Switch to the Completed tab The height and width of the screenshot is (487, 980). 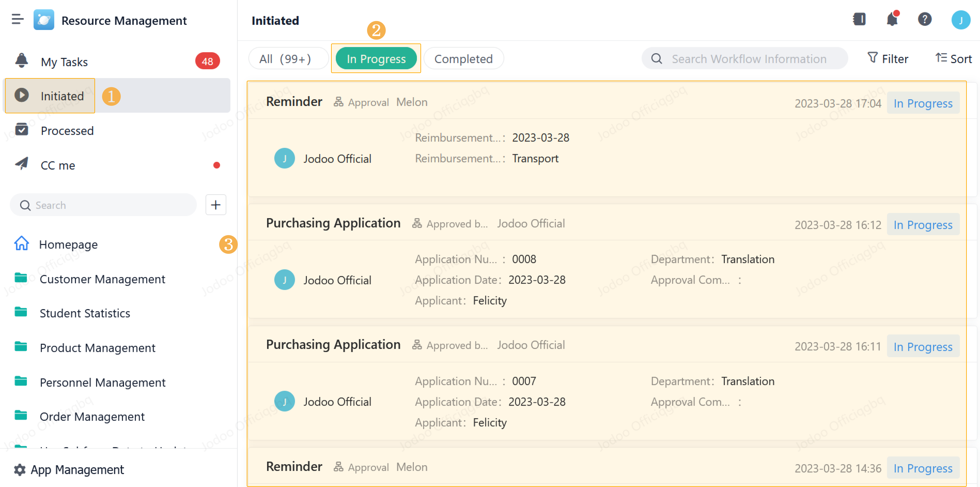click(463, 59)
